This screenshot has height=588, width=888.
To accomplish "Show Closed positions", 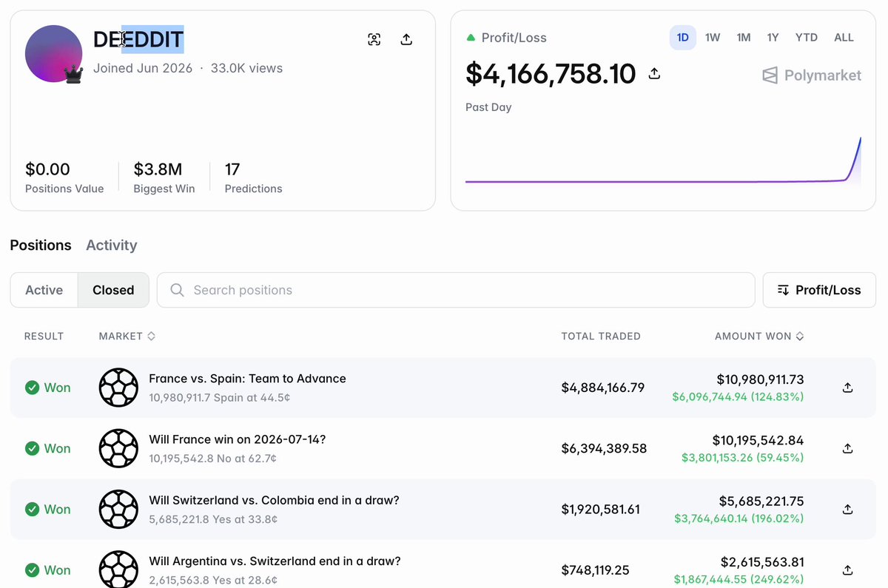I will pos(113,290).
